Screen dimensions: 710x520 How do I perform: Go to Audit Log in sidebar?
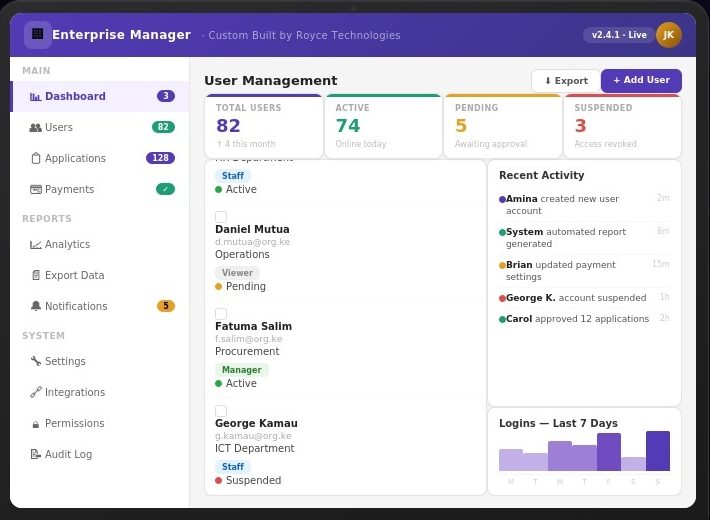click(68, 455)
